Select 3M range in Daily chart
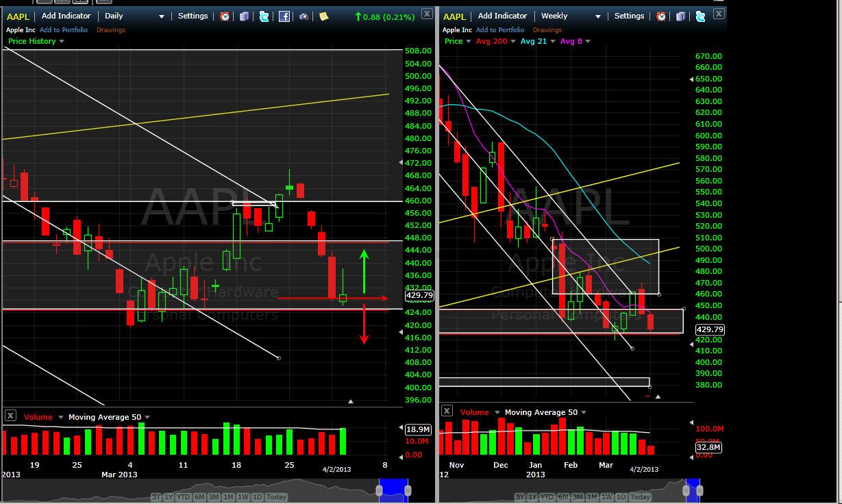The height and width of the screenshot is (504, 842). coord(214,496)
